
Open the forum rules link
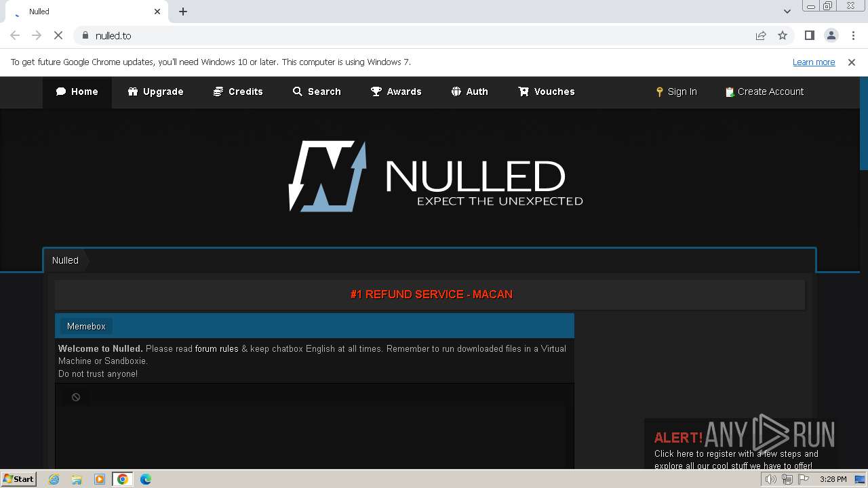[217, 348]
